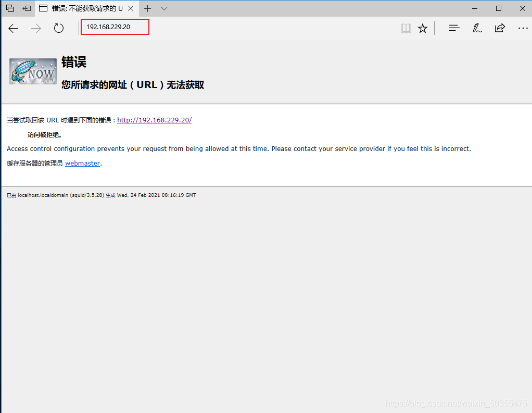This screenshot has height=413, width=532.
Task: Refresh the current page
Action: pyautogui.click(x=59, y=28)
